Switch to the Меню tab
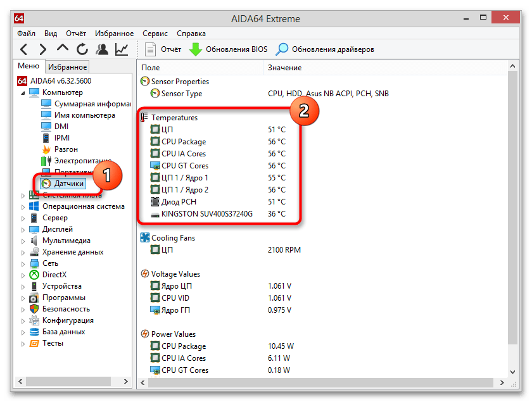The height and width of the screenshot is (402, 532). click(28, 66)
